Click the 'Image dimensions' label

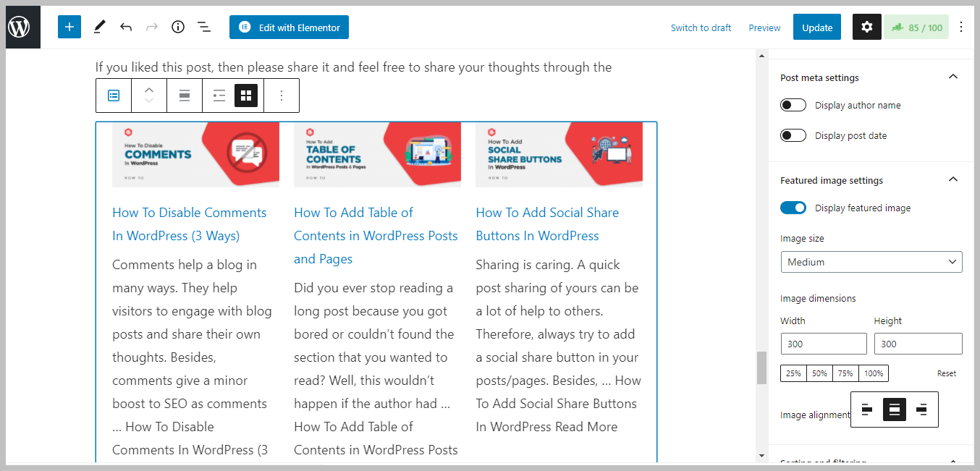coord(818,298)
